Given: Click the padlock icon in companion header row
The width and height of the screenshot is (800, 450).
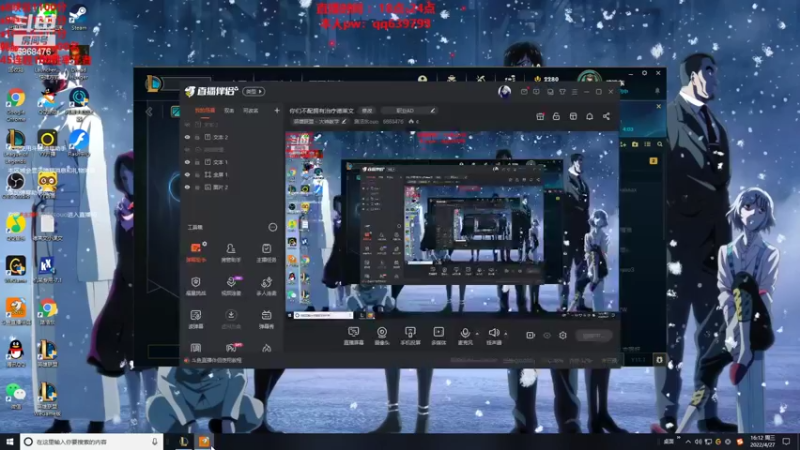Looking at the screenshot, I should pos(556,116).
